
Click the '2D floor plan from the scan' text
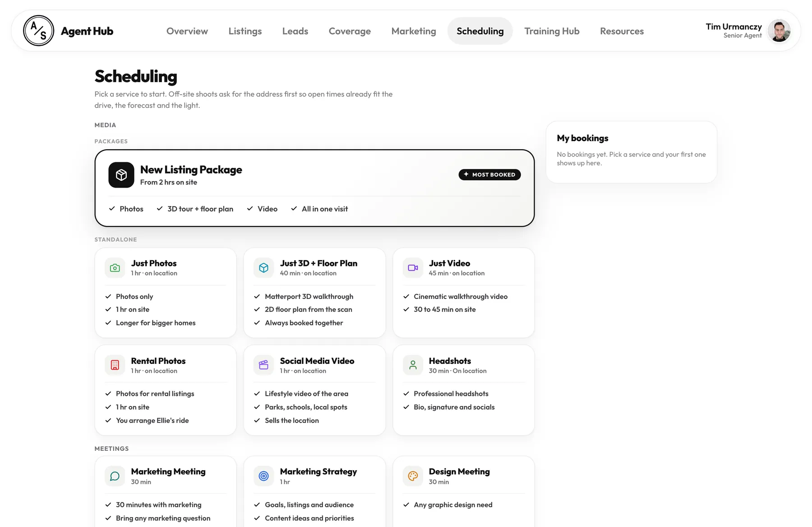click(309, 310)
